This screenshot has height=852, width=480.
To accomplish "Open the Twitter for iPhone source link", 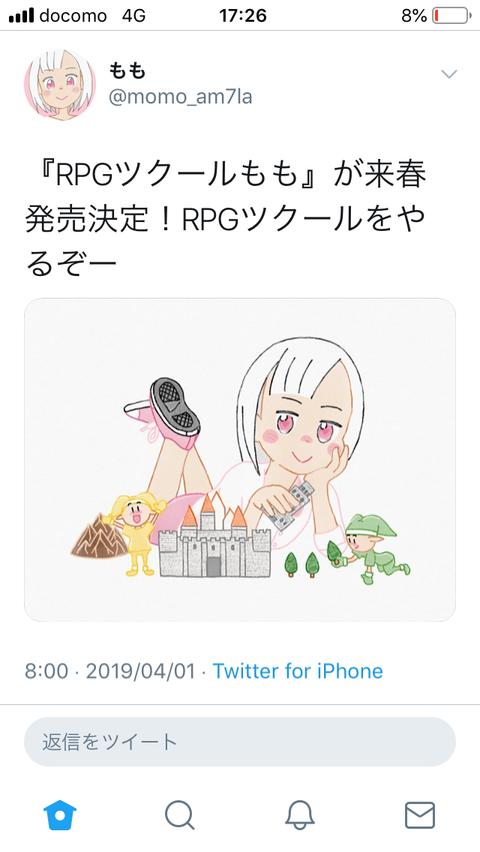I will coord(297,671).
